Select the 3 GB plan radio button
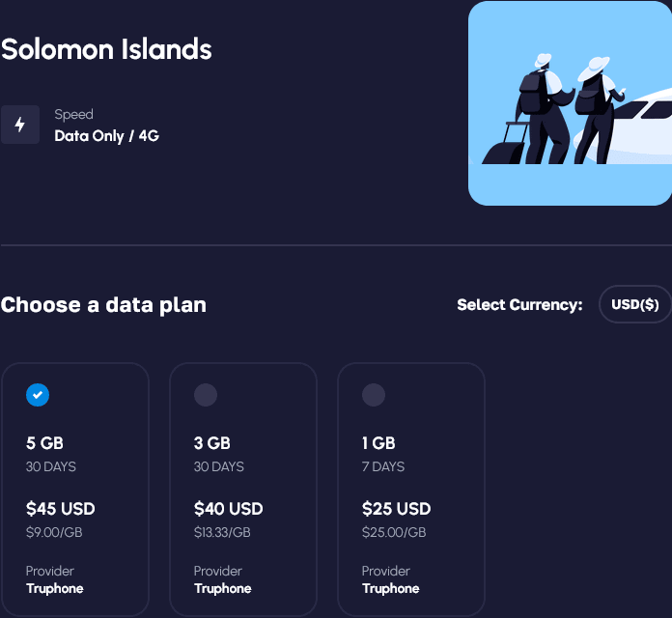The height and width of the screenshot is (618, 672). [x=206, y=394]
